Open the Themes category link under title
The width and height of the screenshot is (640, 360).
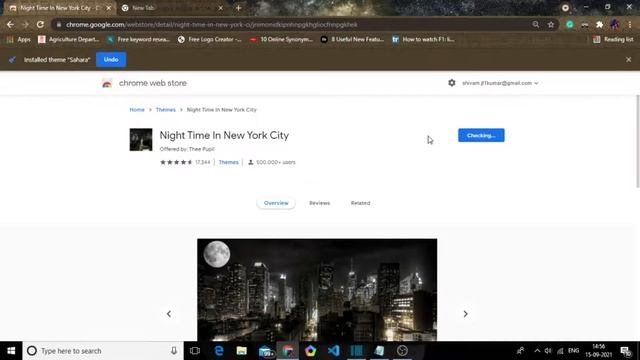click(229, 162)
